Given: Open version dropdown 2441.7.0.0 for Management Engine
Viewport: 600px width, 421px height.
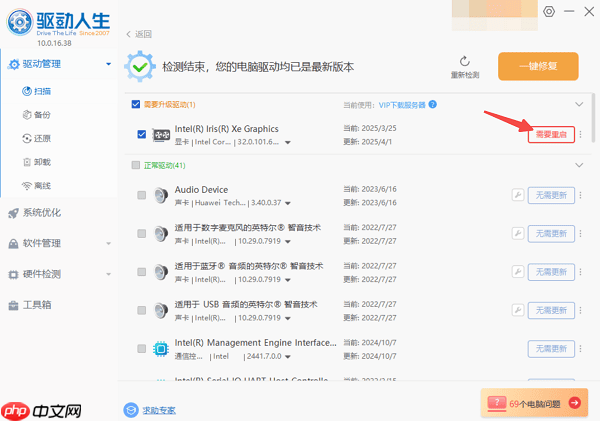Looking at the screenshot, I should [x=288, y=357].
